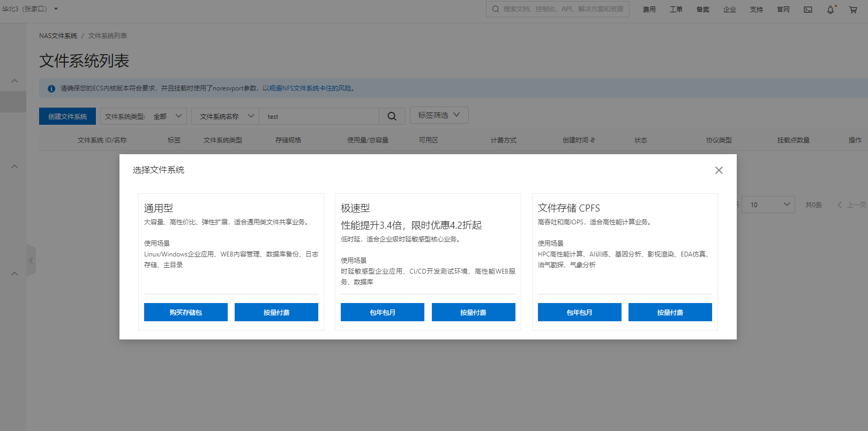Open 工单 menu
The height and width of the screenshot is (431, 868).
point(676,10)
